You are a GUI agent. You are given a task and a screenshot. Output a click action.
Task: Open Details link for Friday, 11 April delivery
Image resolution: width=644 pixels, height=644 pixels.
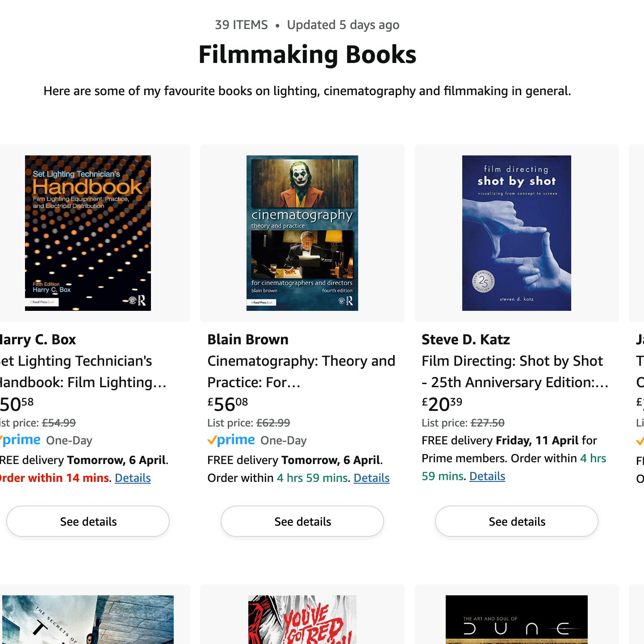(487, 476)
